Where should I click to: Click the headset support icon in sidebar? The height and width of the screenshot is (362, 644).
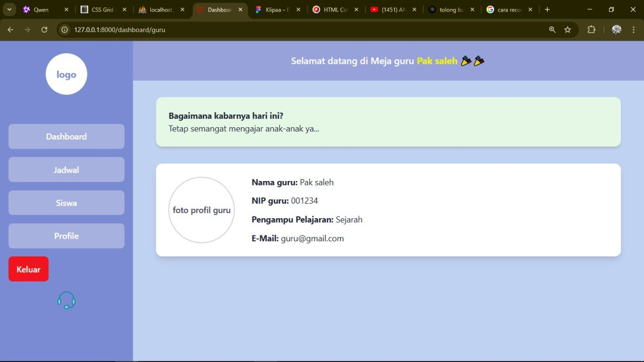(66, 300)
